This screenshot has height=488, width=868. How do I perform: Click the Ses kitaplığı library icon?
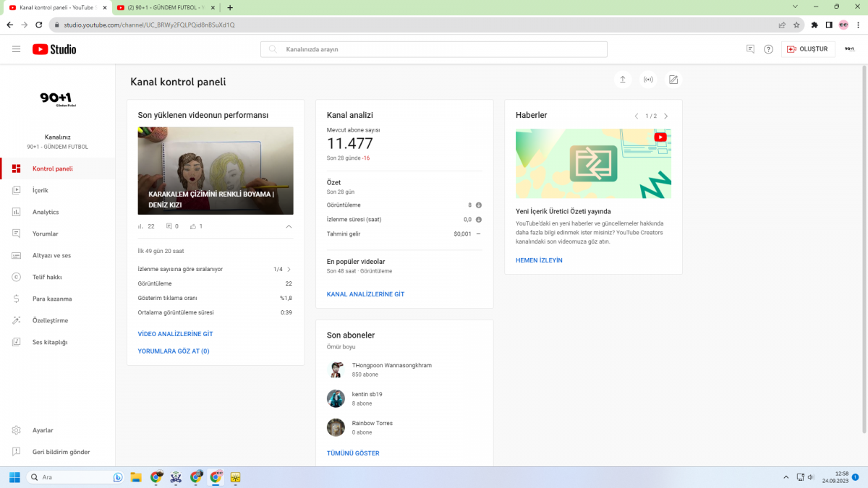(x=16, y=342)
